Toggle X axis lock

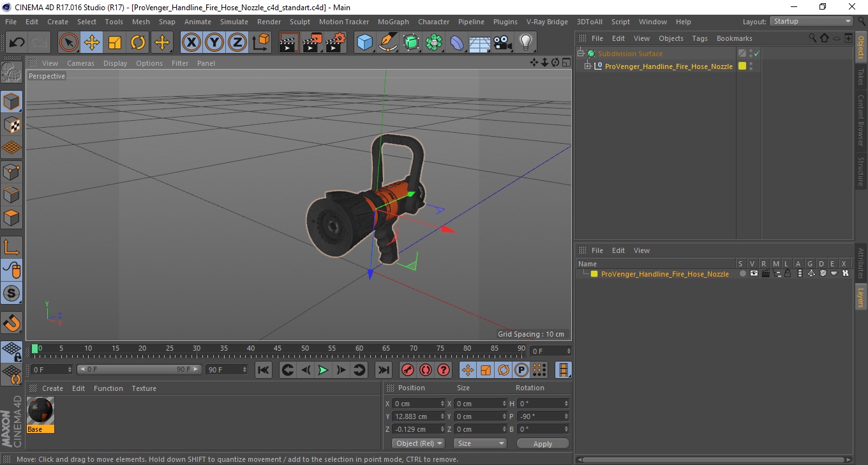(191, 43)
